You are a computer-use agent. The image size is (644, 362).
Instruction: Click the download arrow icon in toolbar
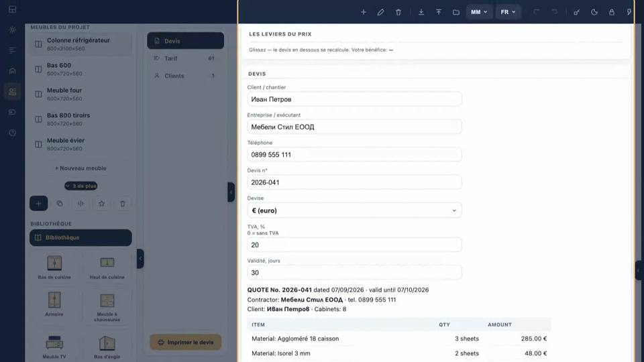coord(421,12)
